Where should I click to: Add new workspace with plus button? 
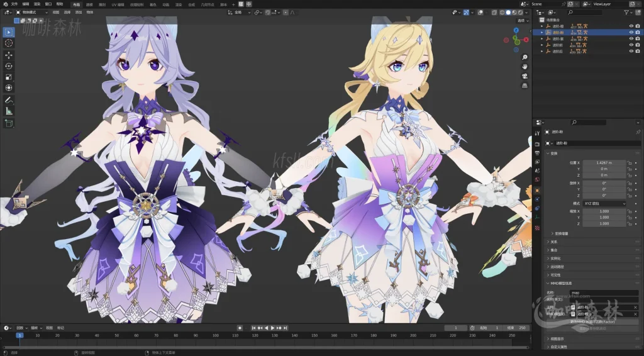(x=233, y=4)
